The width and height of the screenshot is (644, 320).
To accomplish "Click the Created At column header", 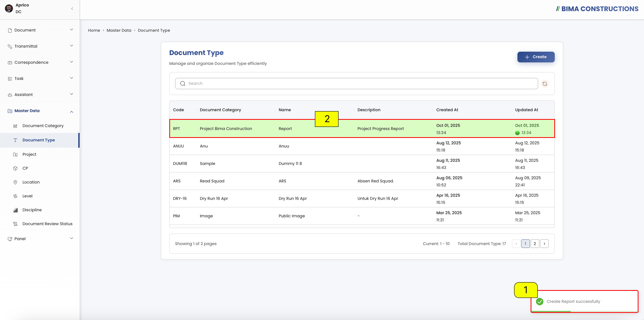I will click(447, 110).
